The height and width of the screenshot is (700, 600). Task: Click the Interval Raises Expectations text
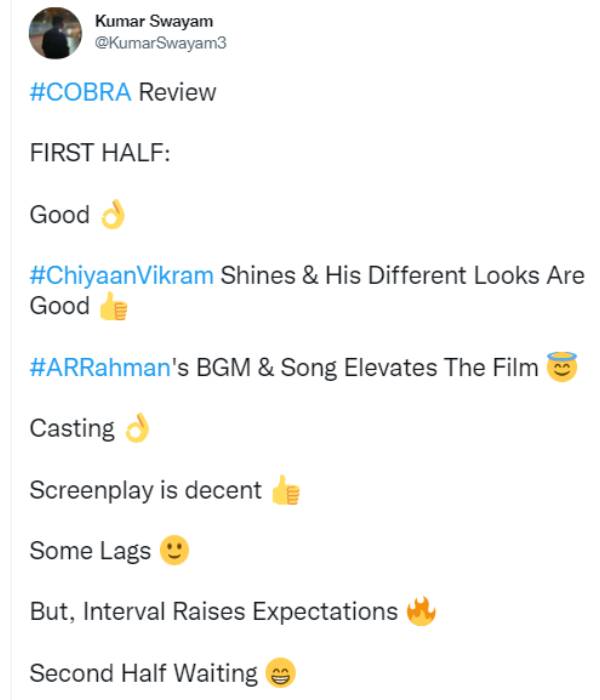(x=241, y=612)
